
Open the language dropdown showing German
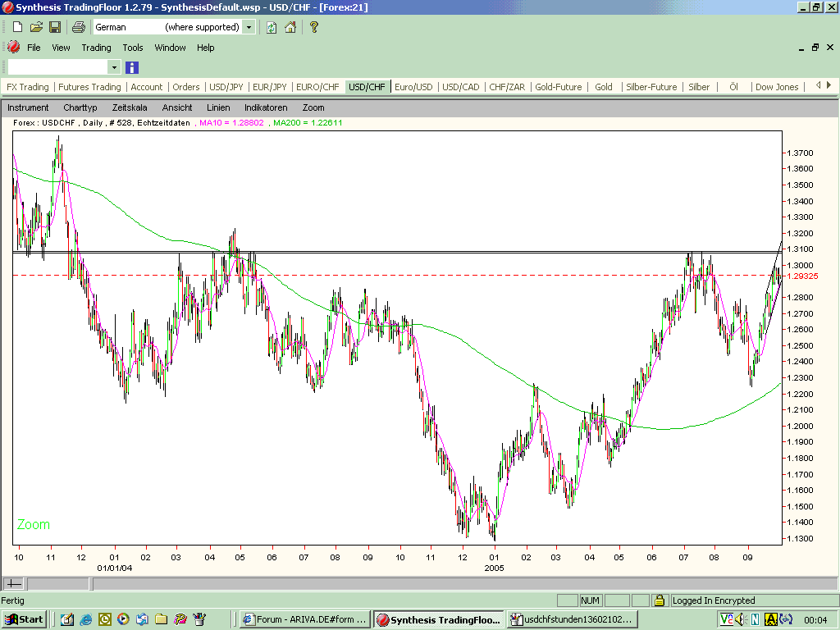click(x=249, y=27)
